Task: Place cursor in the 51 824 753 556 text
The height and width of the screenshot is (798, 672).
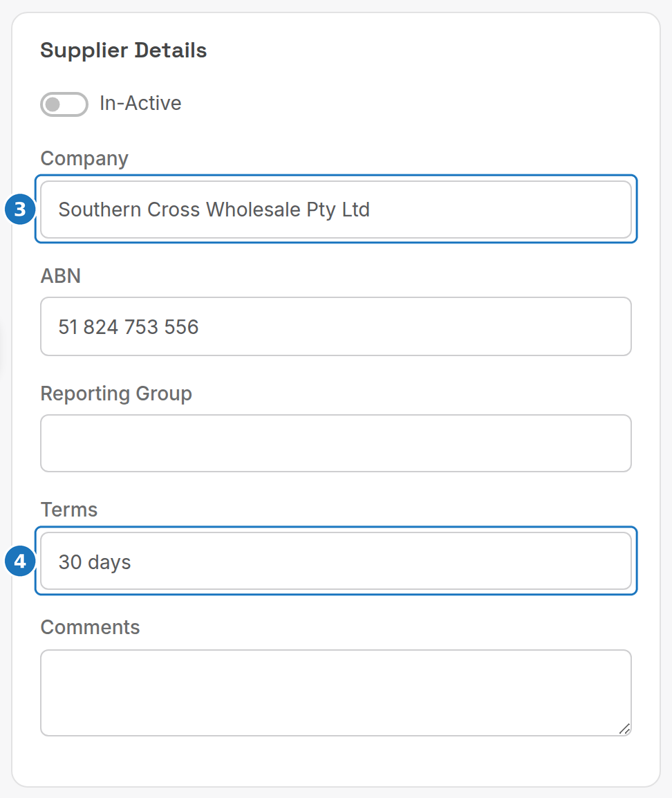Action: pos(128,326)
